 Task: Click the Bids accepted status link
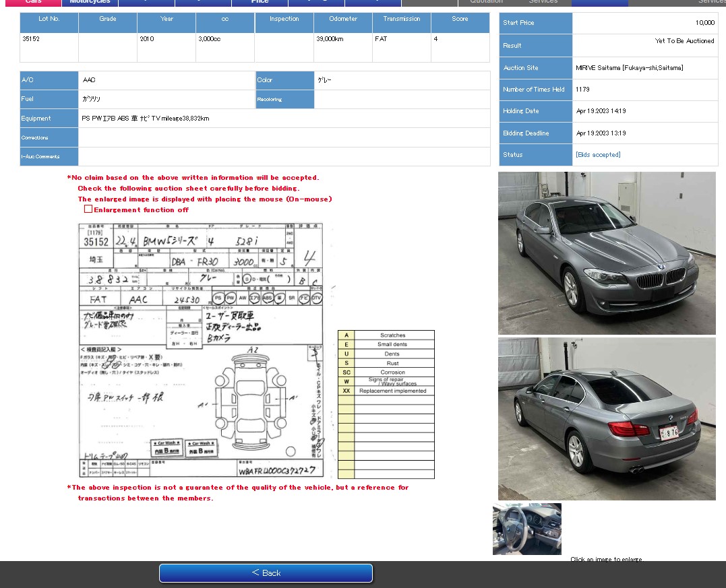[x=598, y=155]
